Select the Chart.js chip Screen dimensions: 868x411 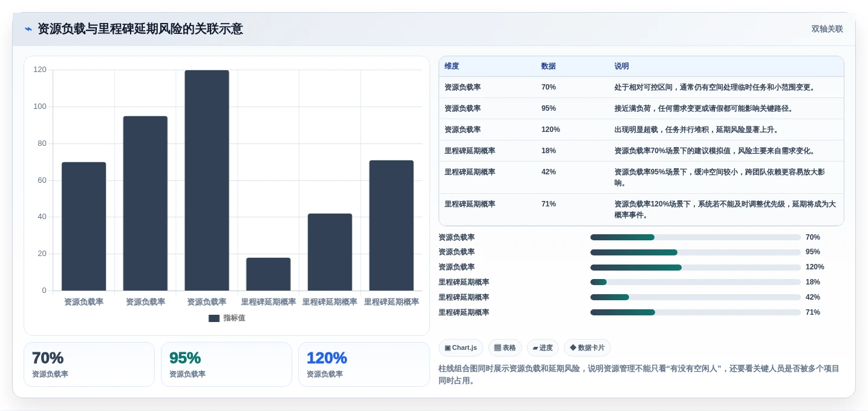tap(461, 347)
